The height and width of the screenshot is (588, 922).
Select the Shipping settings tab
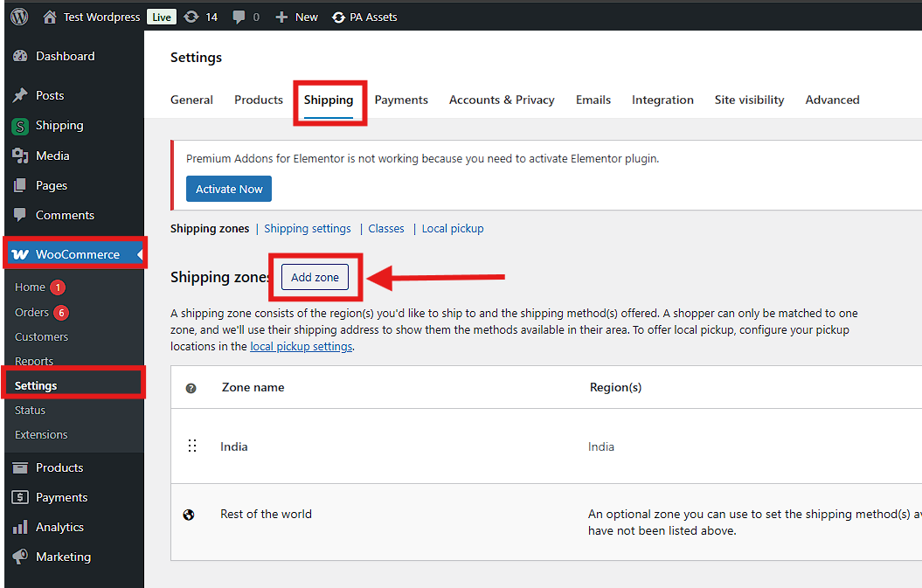point(329,100)
